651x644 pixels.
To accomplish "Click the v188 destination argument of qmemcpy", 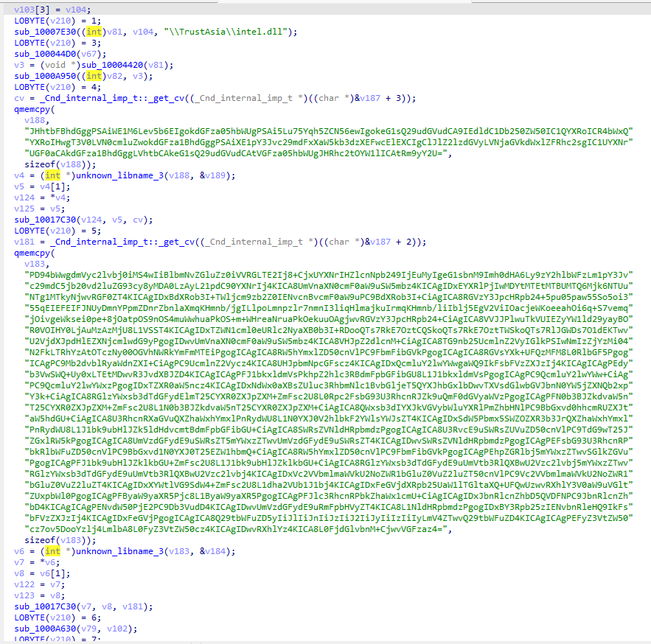I will [x=35, y=120].
